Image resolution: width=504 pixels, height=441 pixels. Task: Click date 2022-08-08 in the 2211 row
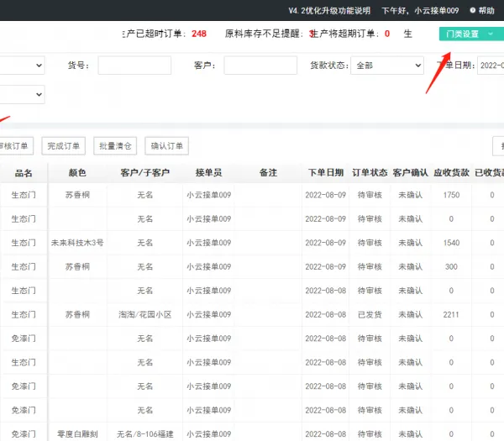pos(326,315)
